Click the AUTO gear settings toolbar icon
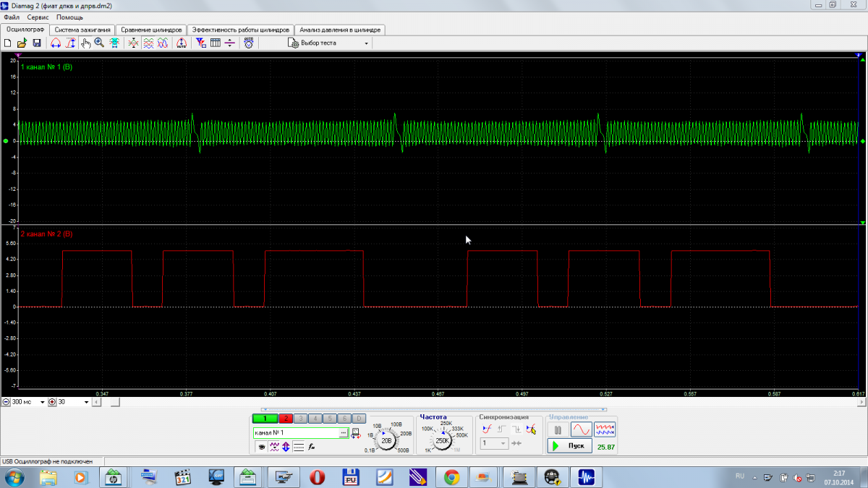This screenshot has height=488, width=868. click(249, 43)
